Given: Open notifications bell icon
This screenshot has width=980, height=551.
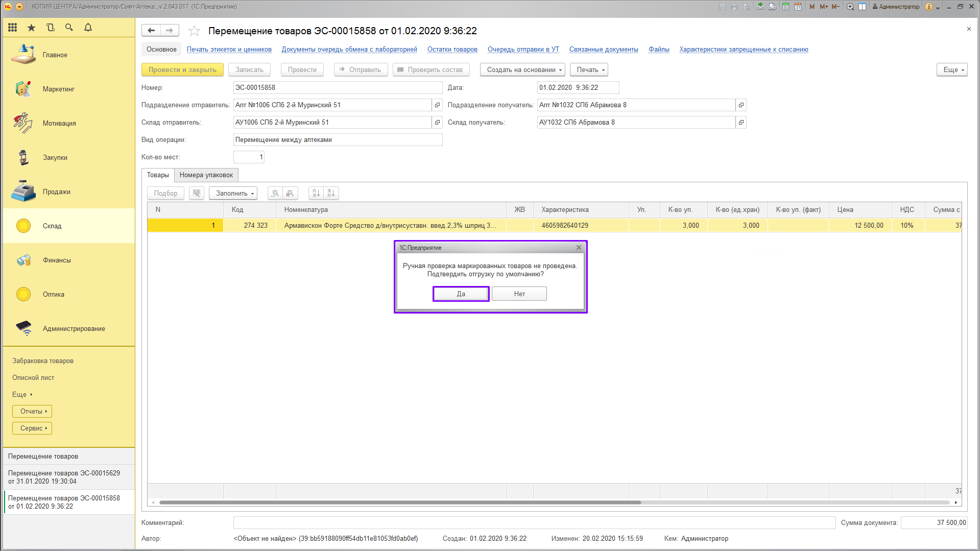Looking at the screenshot, I should point(88,28).
